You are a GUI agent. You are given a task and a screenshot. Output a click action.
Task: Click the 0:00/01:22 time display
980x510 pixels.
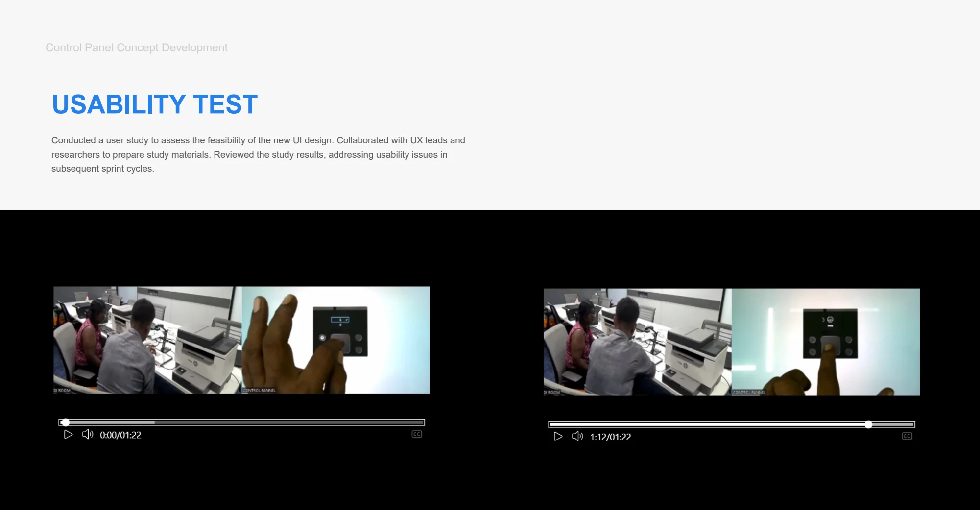(120, 435)
